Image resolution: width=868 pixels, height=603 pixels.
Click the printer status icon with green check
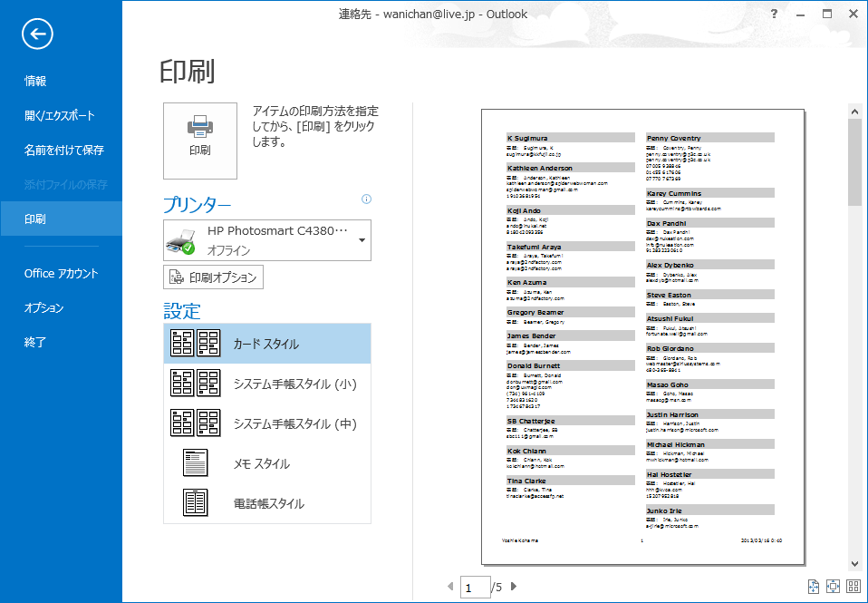coord(180,242)
